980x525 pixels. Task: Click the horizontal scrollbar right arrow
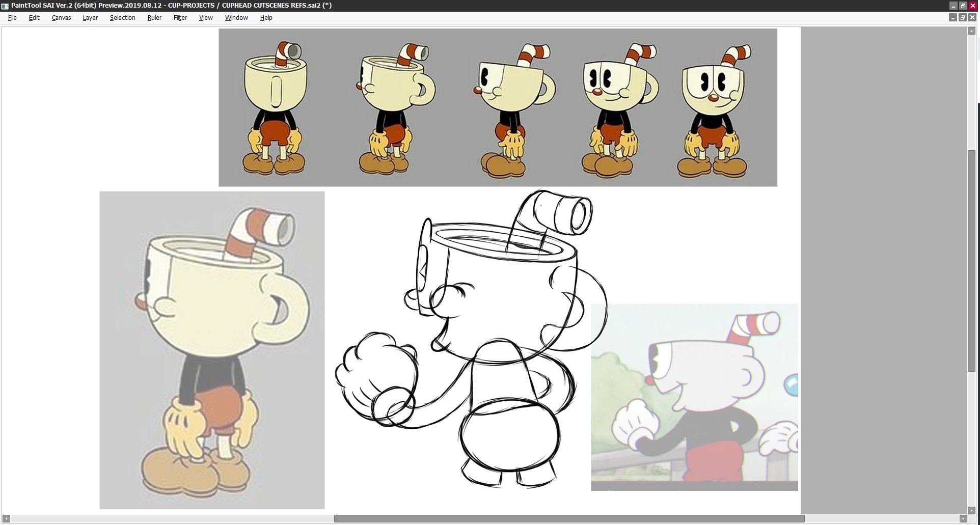[x=963, y=519]
